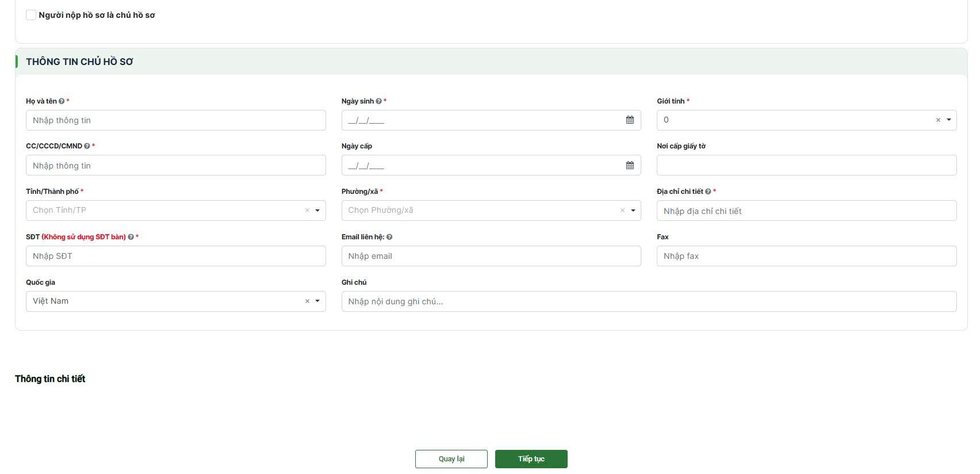Check 'Người nộp hồ sơ là chủ hồ sơ'
980x474 pixels.
point(31,15)
